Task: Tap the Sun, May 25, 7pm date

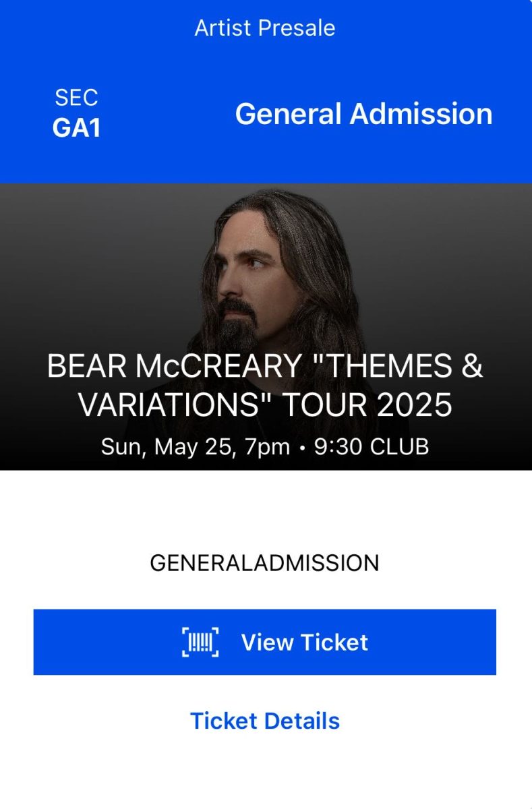Action: pyautogui.click(x=196, y=447)
